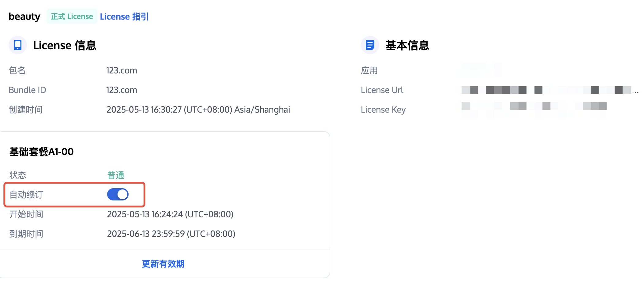Image resolution: width=644 pixels, height=284 pixels.
Task: Click the 到期时间 expiry date value
Action: coord(171,234)
